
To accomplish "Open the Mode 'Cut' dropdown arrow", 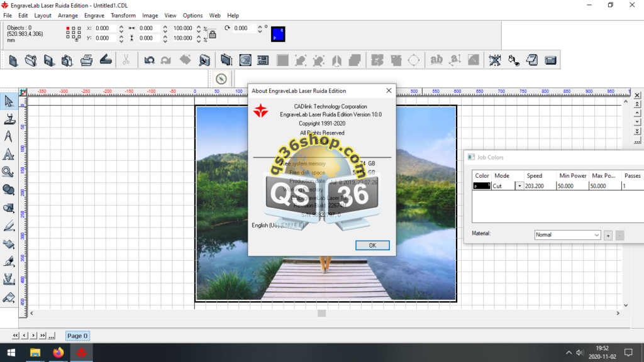I will tap(519, 186).
